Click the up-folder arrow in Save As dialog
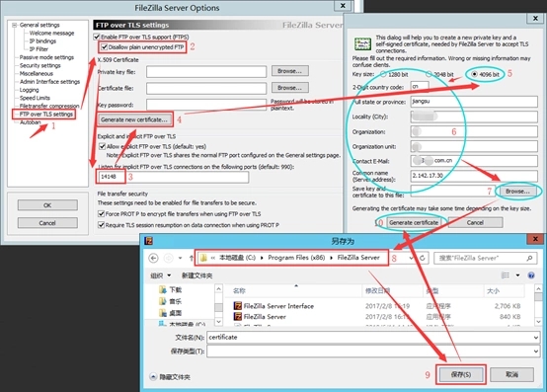The height and width of the screenshot is (392, 547). coord(192,258)
